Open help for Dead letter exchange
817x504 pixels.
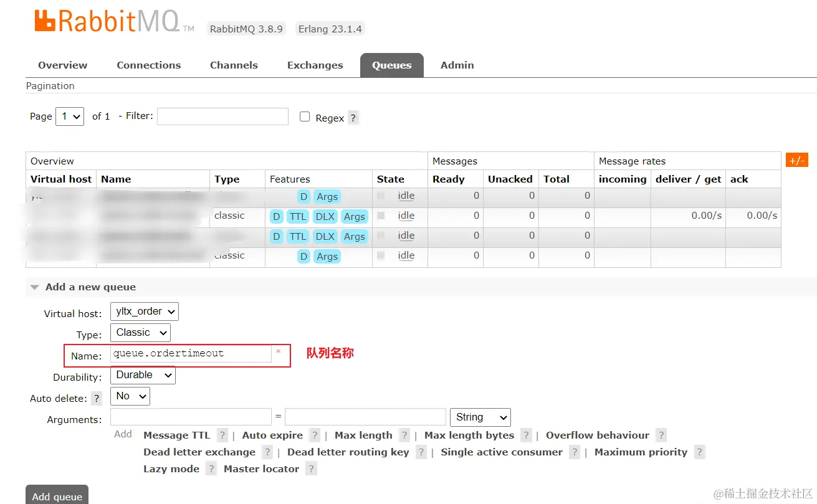click(x=267, y=452)
